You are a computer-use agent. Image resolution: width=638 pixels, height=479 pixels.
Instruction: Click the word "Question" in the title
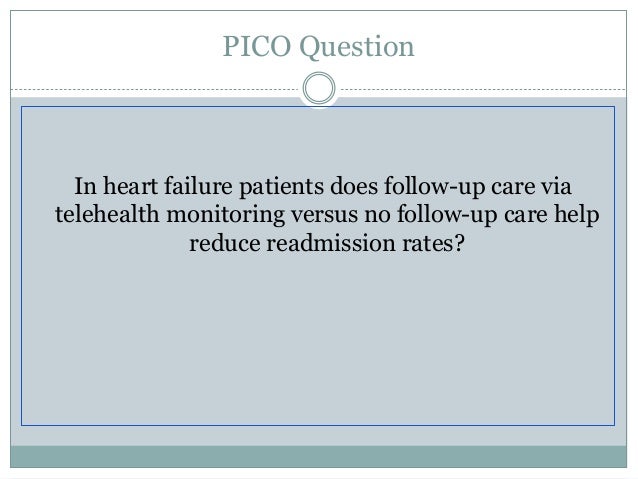point(357,47)
